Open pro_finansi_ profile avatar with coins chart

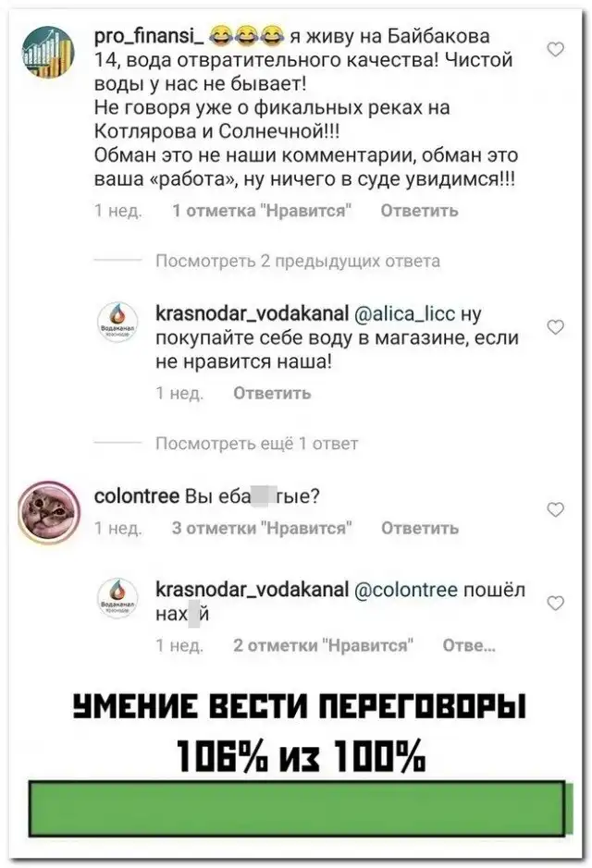(x=47, y=52)
